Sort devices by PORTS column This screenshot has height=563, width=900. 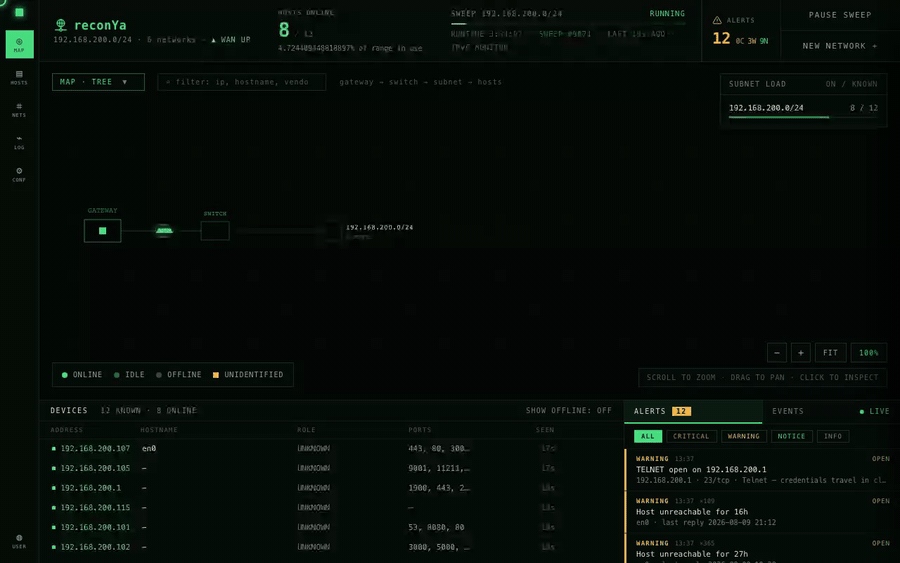[x=420, y=430]
